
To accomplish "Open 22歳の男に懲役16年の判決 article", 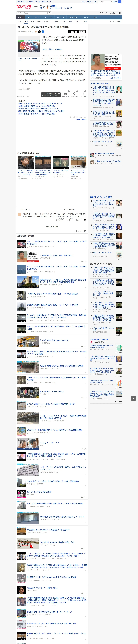I will (48, 530).
